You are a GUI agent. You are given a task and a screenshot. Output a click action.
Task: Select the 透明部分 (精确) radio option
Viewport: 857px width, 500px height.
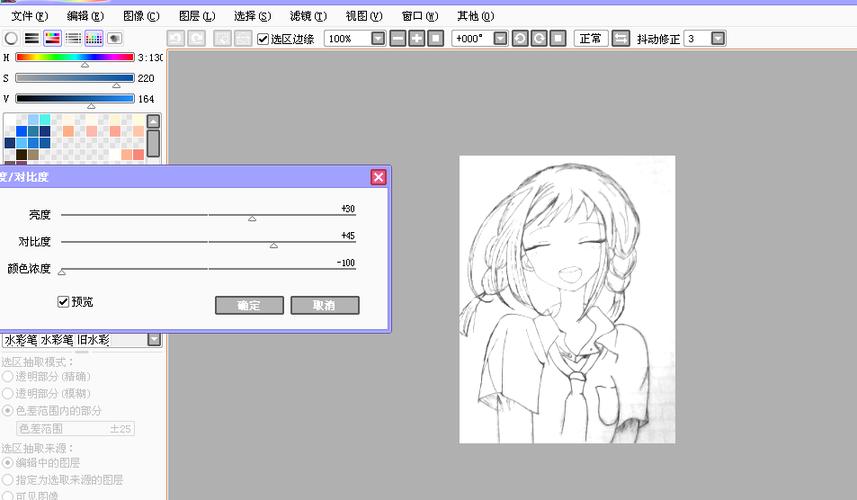point(8,377)
